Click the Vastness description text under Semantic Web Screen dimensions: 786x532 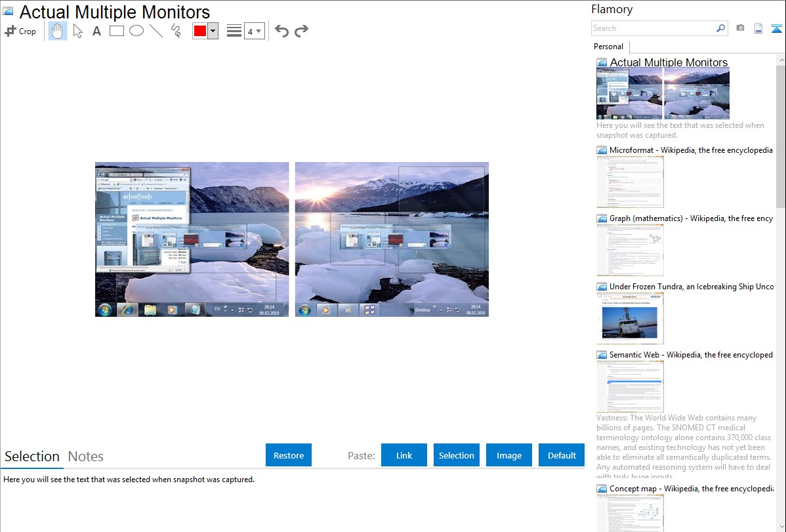tap(684, 447)
